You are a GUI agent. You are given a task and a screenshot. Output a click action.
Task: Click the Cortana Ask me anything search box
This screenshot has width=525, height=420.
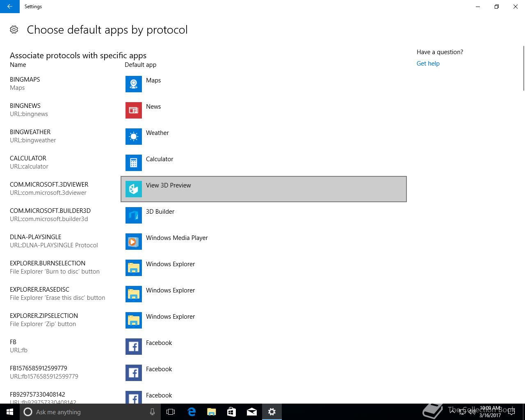click(x=89, y=412)
